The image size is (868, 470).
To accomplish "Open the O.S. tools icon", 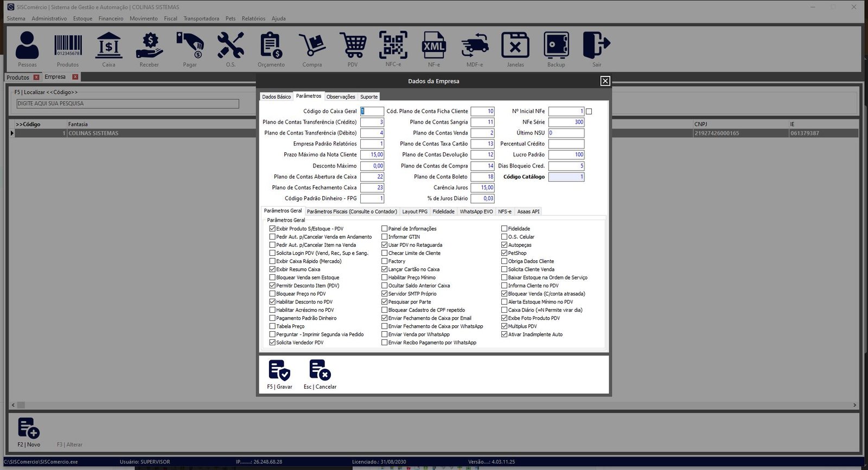I will pos(231,46).
